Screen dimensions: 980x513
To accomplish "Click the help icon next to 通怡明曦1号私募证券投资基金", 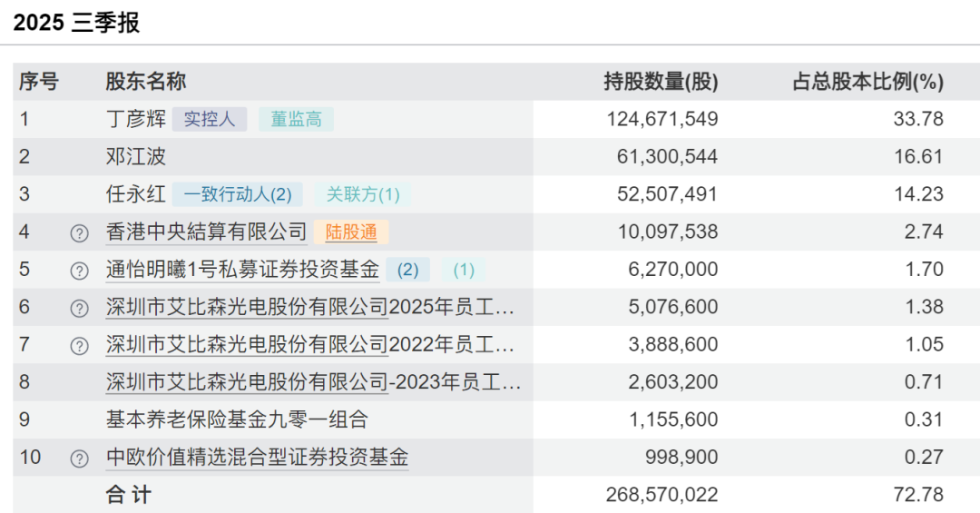I will click(x=79, y=271).
